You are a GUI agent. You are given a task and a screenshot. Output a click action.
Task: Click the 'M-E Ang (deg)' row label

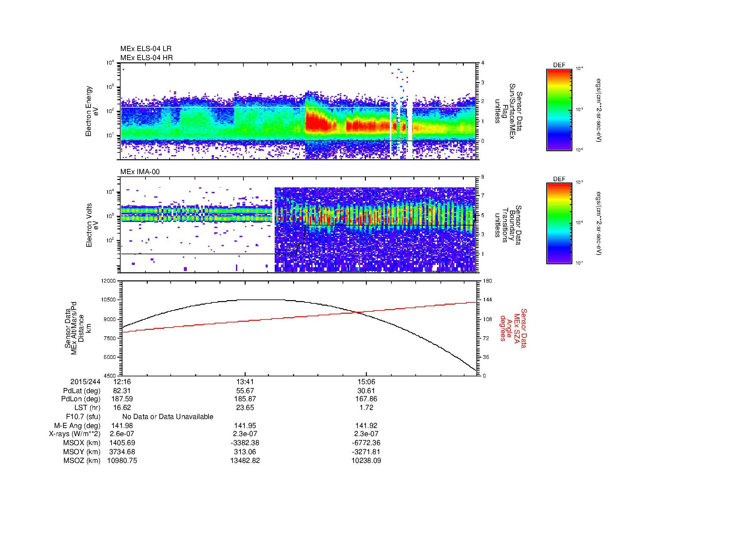77,426
